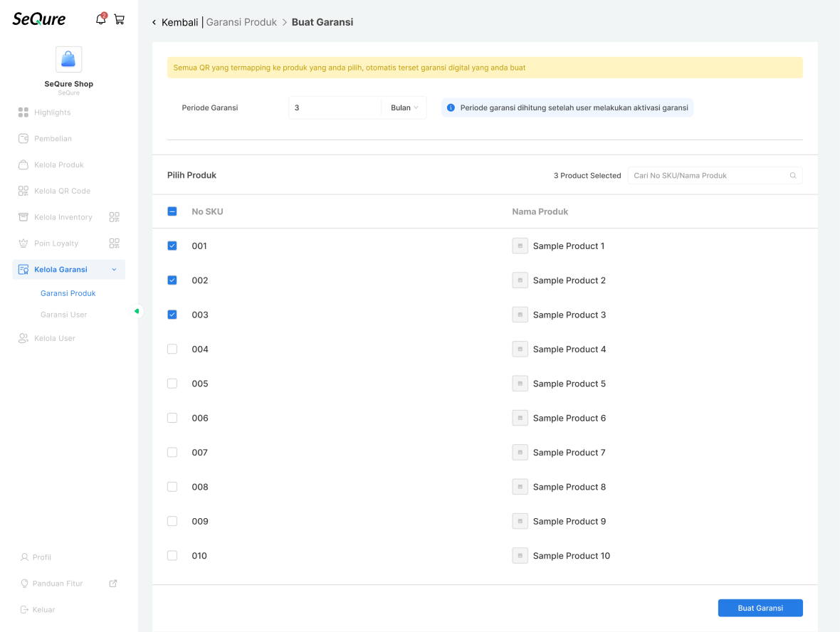This screenshot has height=632, width=840.
Task: Collapse Kelola Garansi submenu chevron
Action: [x=114, y=270]
